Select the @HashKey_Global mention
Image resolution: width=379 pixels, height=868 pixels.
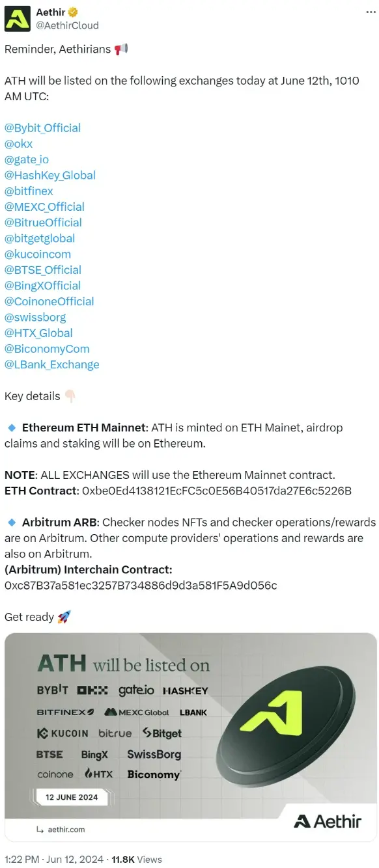point(50,175)
